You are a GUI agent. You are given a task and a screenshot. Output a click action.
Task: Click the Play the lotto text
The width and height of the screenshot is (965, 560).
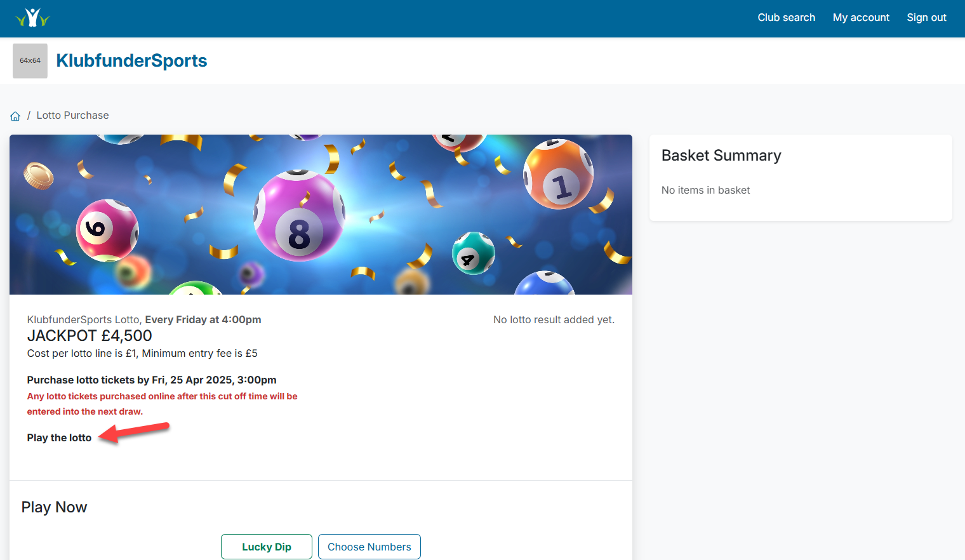click(59, 438)
